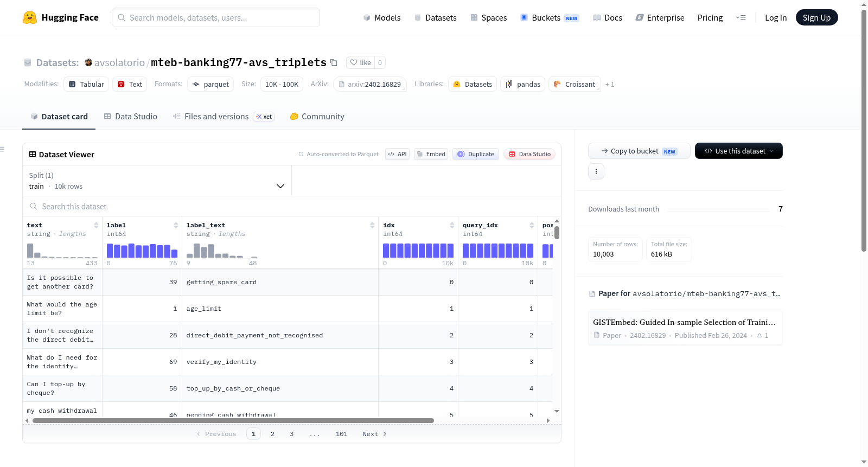
Task: Like this dataset
Action: click(360, 62)
